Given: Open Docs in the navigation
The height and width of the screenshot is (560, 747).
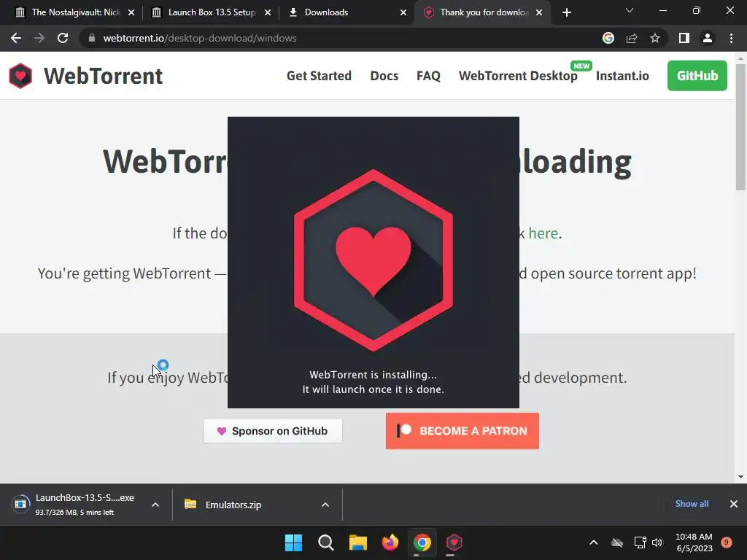Looking at the screenshot, I should 384,76.
